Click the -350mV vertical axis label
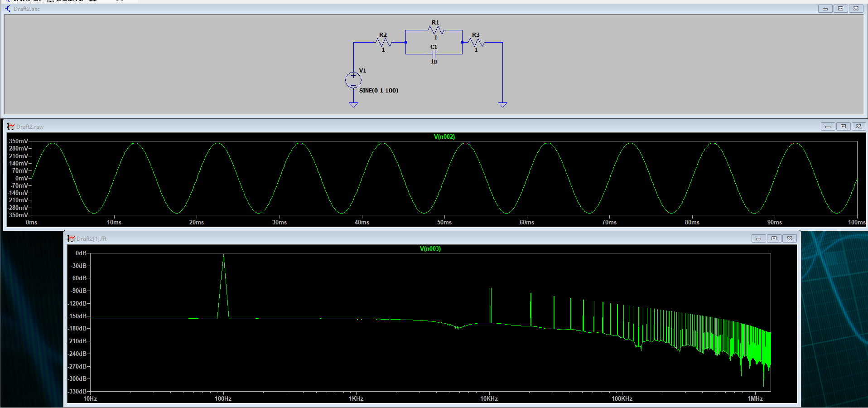 pyautogui.click(x=18, y=215)
